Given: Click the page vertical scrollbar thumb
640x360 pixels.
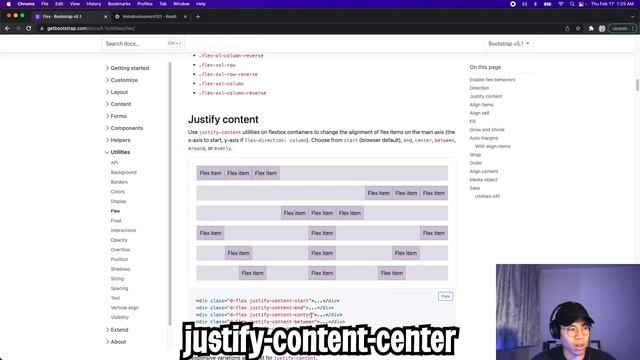Looking at the screenshot, I should point(637,85).
